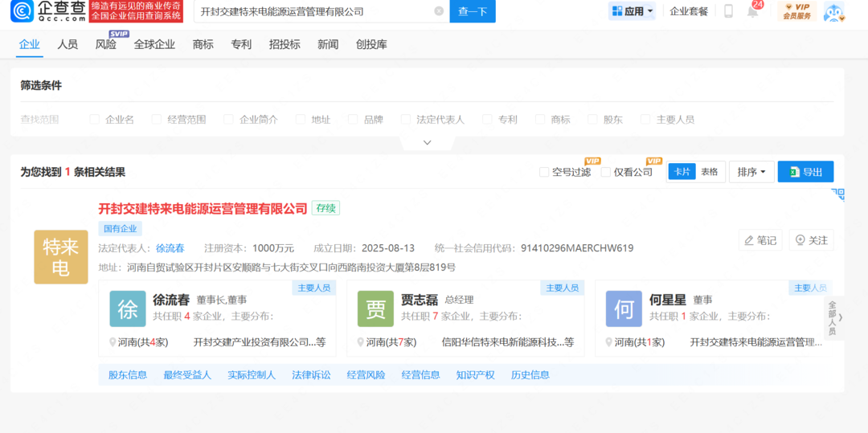This screenshot has height=433, width=868.
Task: Open 经营风险 section
Action: [x=366, y=375]
